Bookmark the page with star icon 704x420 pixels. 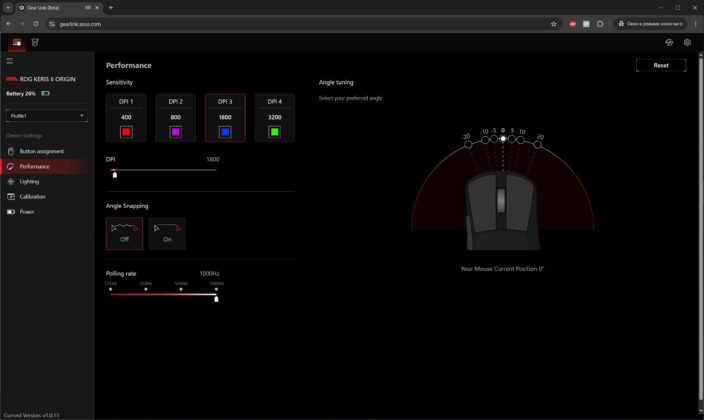tap(554, 24)
